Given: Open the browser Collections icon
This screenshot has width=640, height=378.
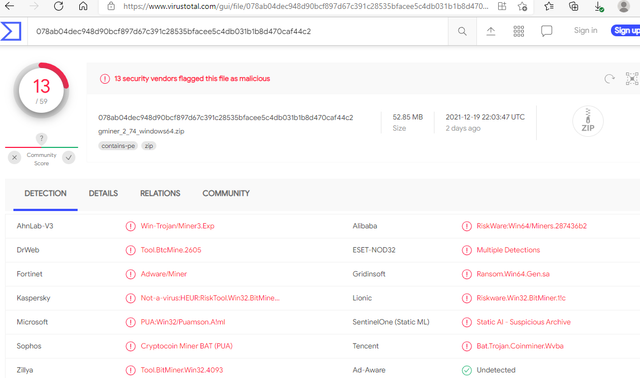Looking at the screenshot, I should [573, 6].
